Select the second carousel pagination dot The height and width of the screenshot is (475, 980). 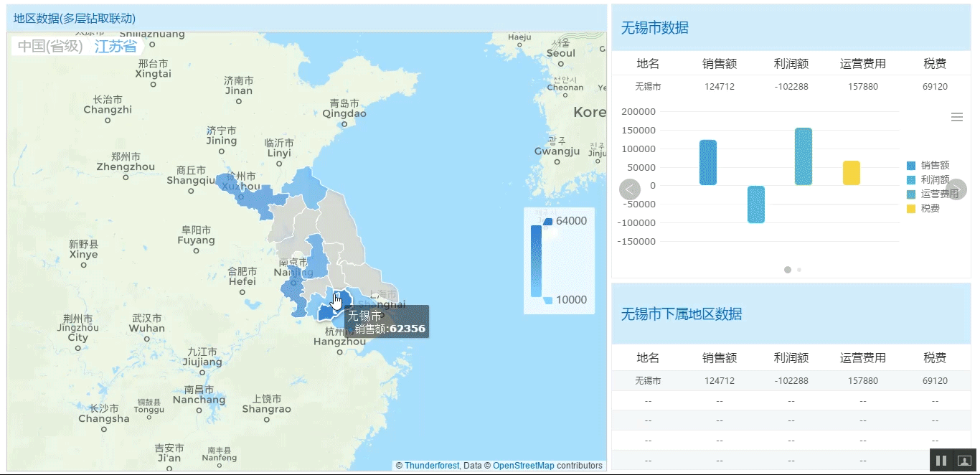coord(798,270)
